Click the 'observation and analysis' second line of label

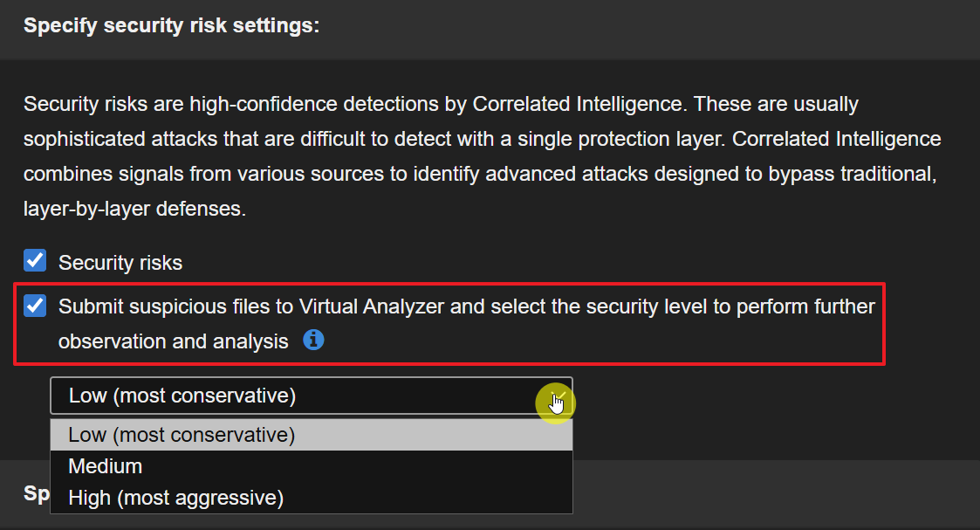pyautogui.click(x=173, y=341)
